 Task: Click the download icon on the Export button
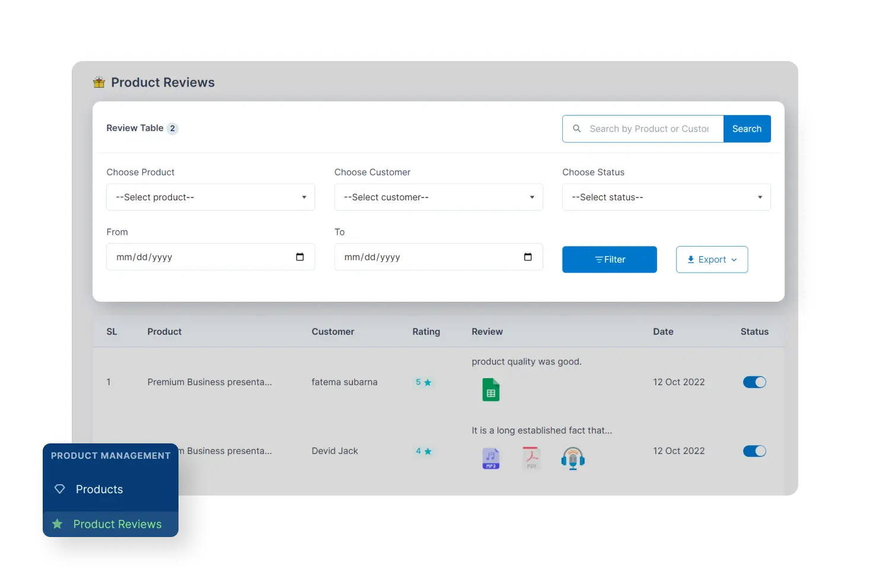click(690, 259)
